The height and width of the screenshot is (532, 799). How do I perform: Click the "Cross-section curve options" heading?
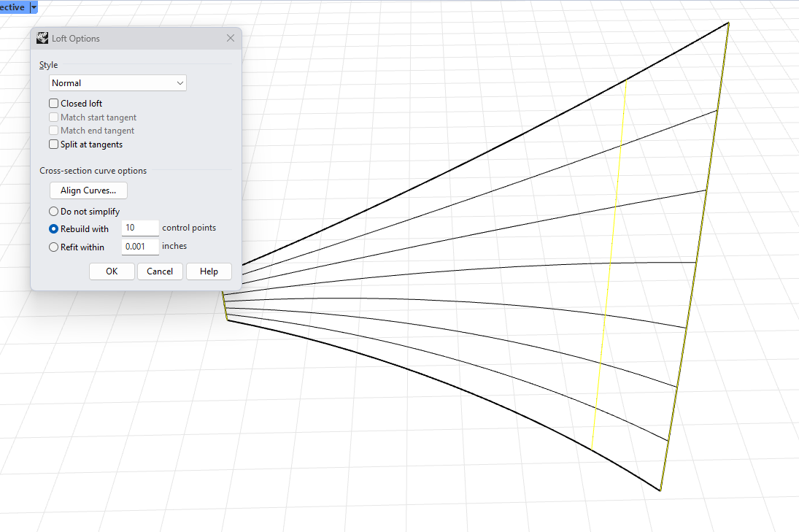[x=93, y=171]
